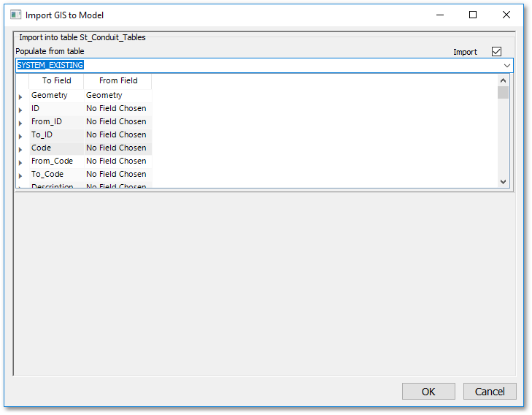Maximize the Import GIS to Model window
Screen dimensions: 532x415
(x=473, y=15)
